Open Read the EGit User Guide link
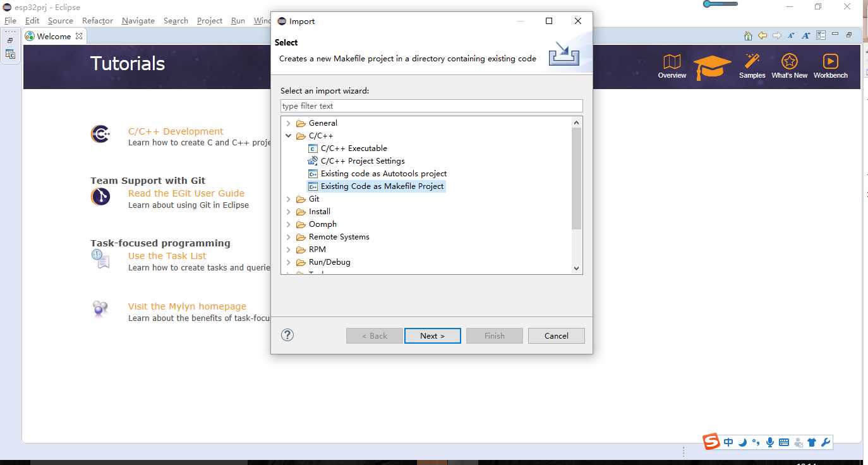868x465 pixels. pos(186,193)
